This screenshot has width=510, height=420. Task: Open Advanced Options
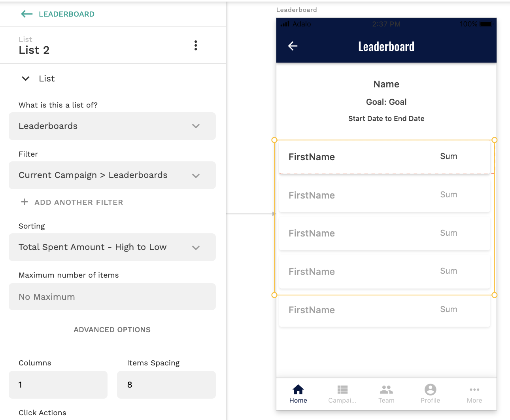[112, 330]
